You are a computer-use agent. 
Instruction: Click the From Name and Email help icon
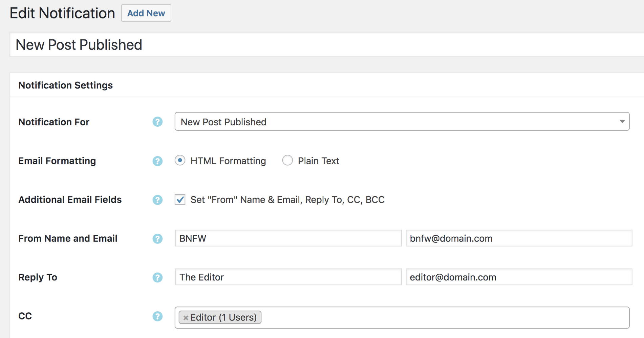coord(157,238)
